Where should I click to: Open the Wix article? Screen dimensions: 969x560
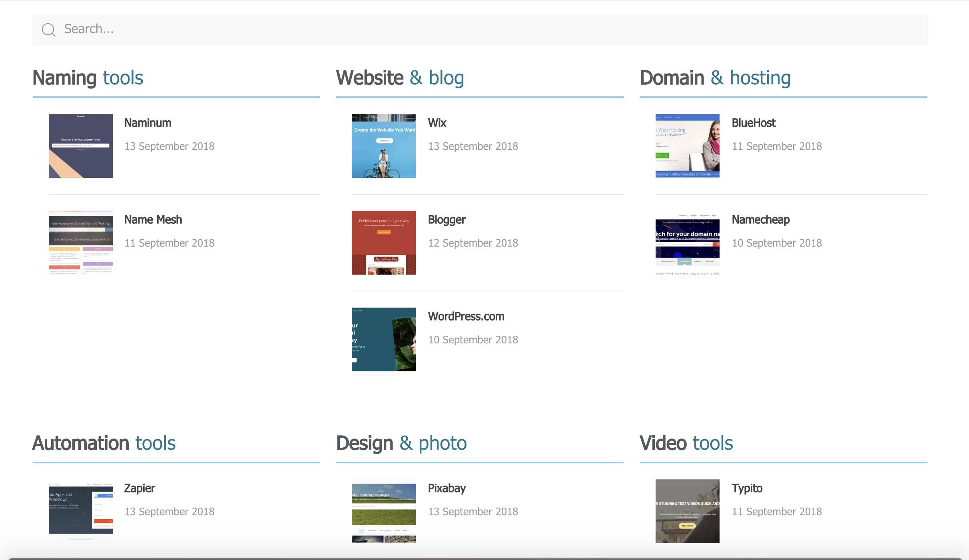tap(437, 123)
